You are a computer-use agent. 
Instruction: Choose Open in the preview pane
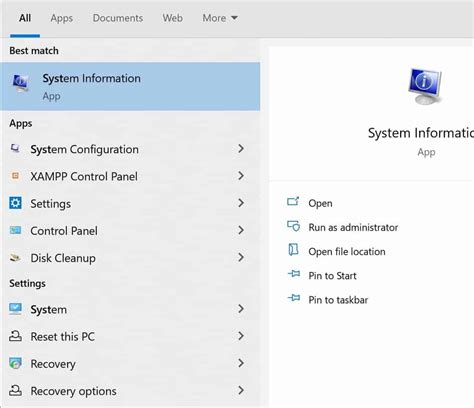point(320,203)
